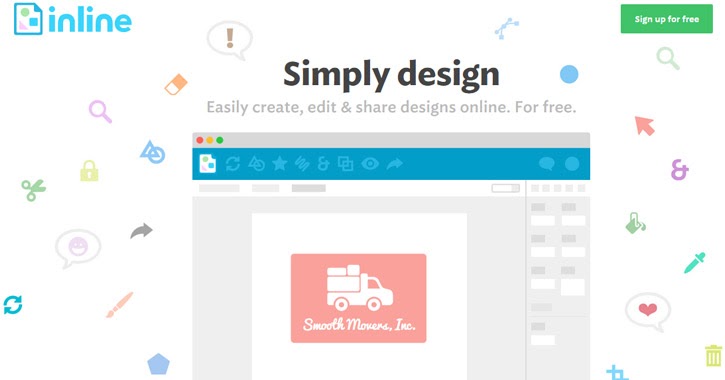The height and width of the screenshot is (380, 725).
Task: Select the Smooth Movers, Inc. logo card
Action: [x=358, y=298]
